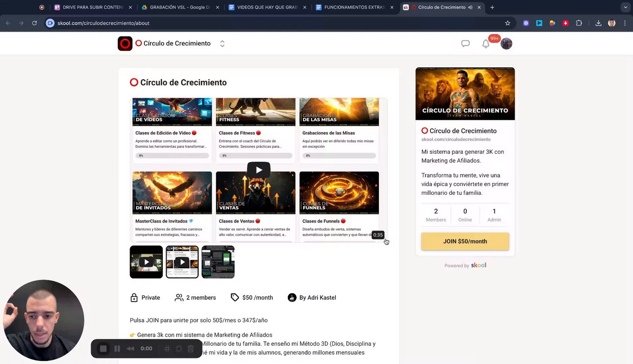633x364 pixels.
Task: Click the video 0:35 duration badge
Action: [378, 235]
